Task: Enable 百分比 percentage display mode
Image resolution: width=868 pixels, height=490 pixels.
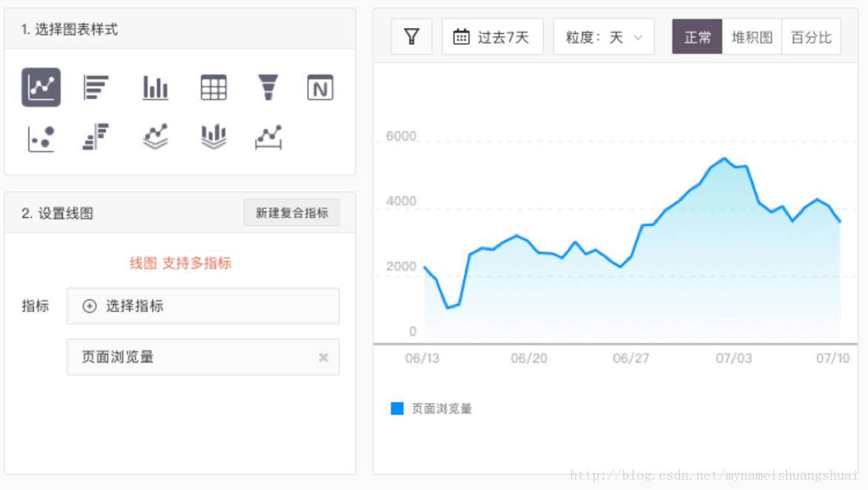Action: [811, 36]
